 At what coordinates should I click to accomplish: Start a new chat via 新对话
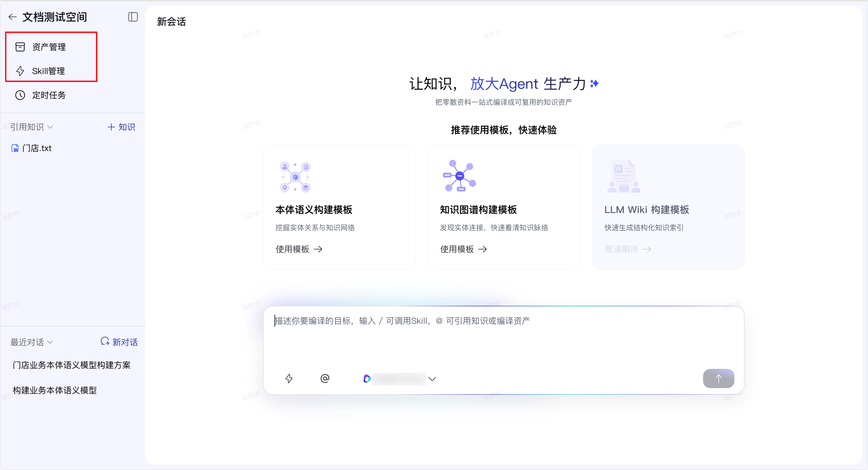click(119, 342)
